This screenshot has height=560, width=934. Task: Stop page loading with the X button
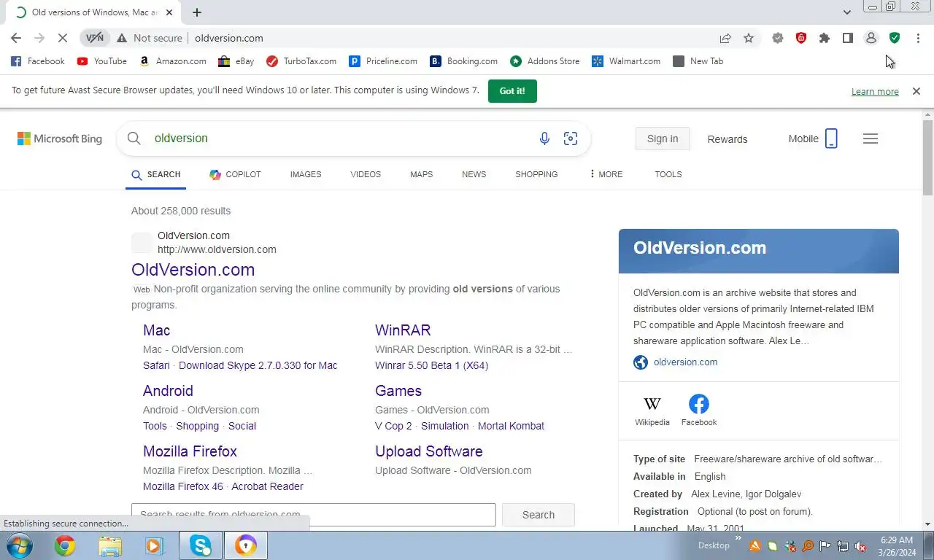pyautogui.click(x=63, y=38)
